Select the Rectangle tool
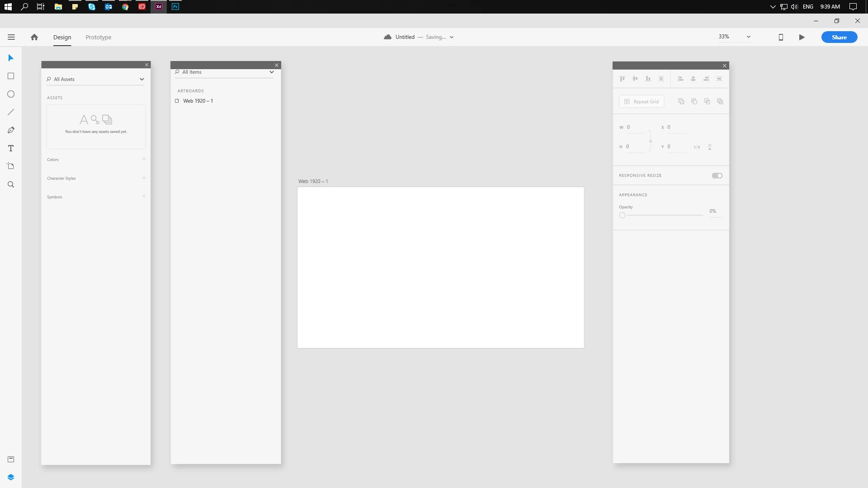The image size is (868, 488). pyautogui.click(x=11, y=76)
